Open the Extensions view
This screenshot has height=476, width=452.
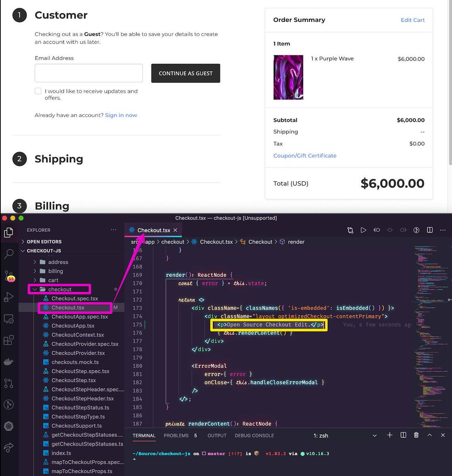[9, 340]
